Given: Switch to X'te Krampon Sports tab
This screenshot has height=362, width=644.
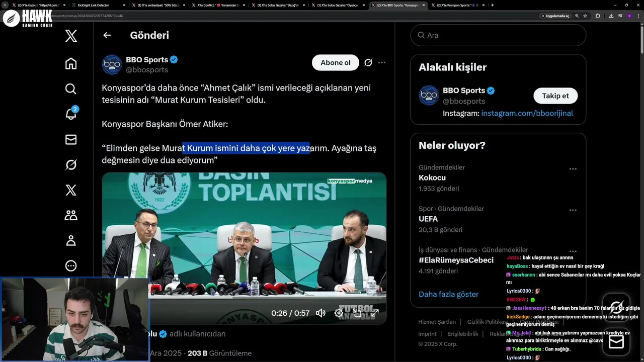Looking at the screenshot, I should pyautogui.click(x=458, y=5).
